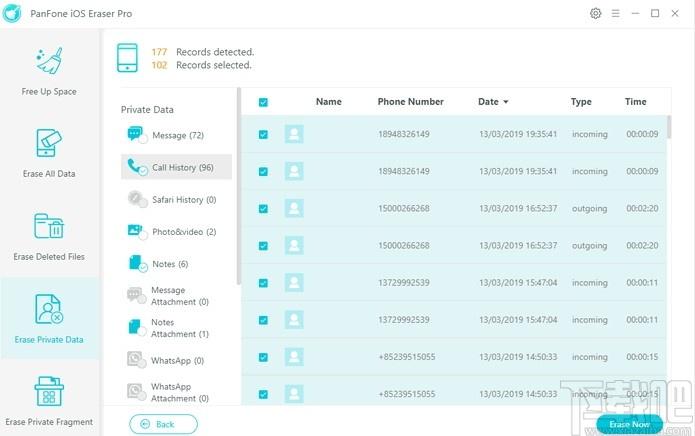Click the Safari History compass icon

tap(136, 199)
